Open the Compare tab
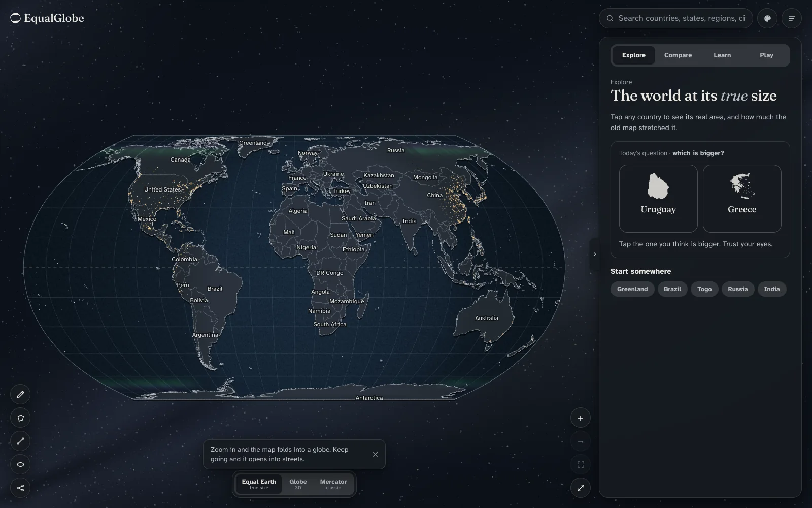 678,55
